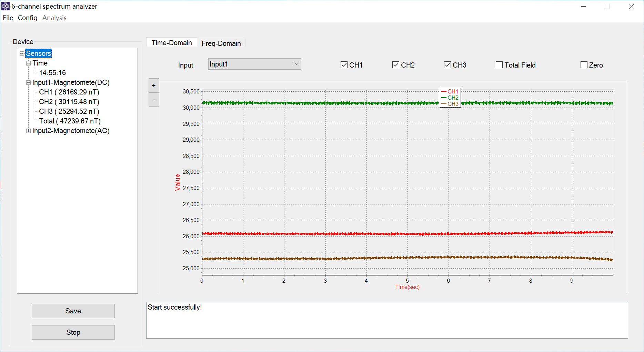This screenshot has height=352, width=644.
Task: Toggle the CH3 channel checkbox
Action: (x=447, y=65)
